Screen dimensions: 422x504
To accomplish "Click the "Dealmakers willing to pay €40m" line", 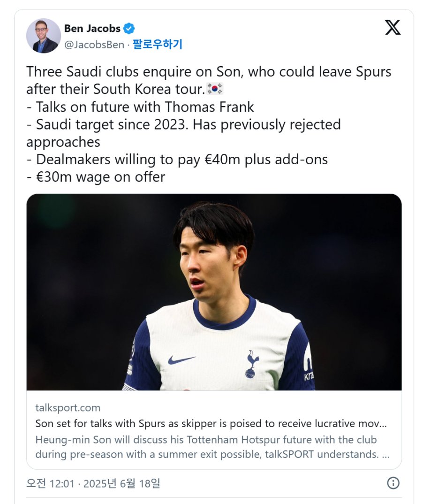I will [x=177, y=160].
